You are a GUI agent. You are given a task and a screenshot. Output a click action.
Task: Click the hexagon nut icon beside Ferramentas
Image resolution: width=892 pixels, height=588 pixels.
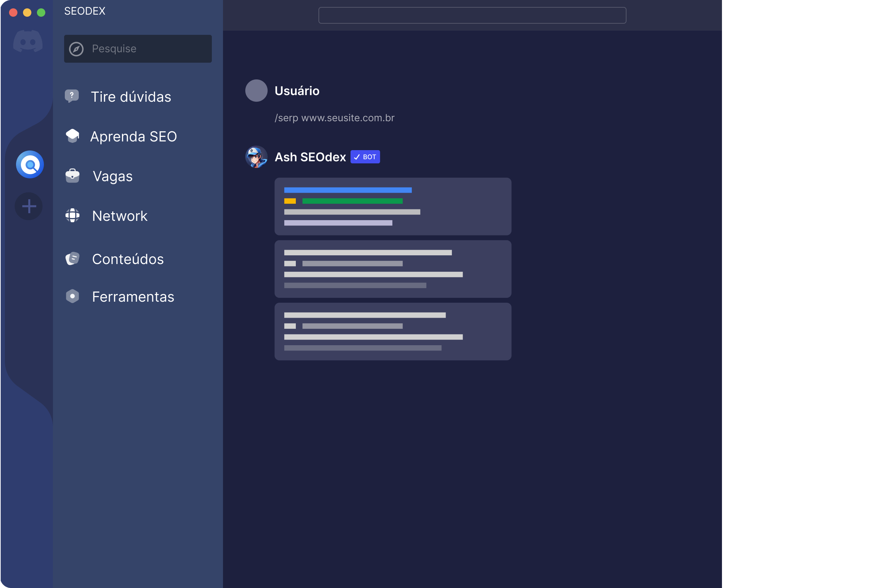pos(72,296)
